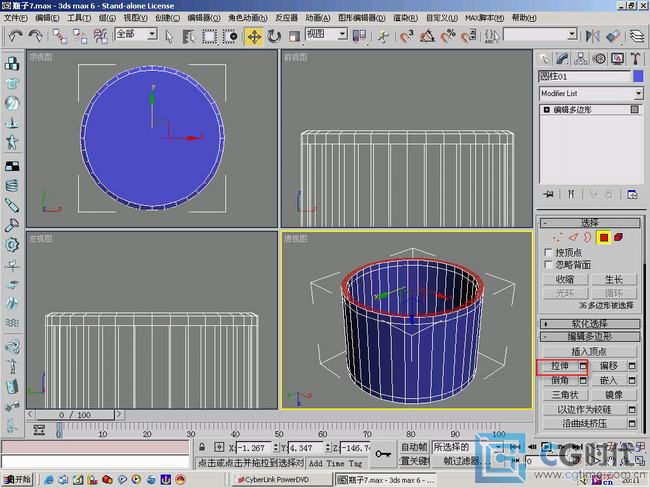Toggle the Percent Snap icon
Image resolution: width=650 pixels, height=488 pixels.
pos(448,36)
